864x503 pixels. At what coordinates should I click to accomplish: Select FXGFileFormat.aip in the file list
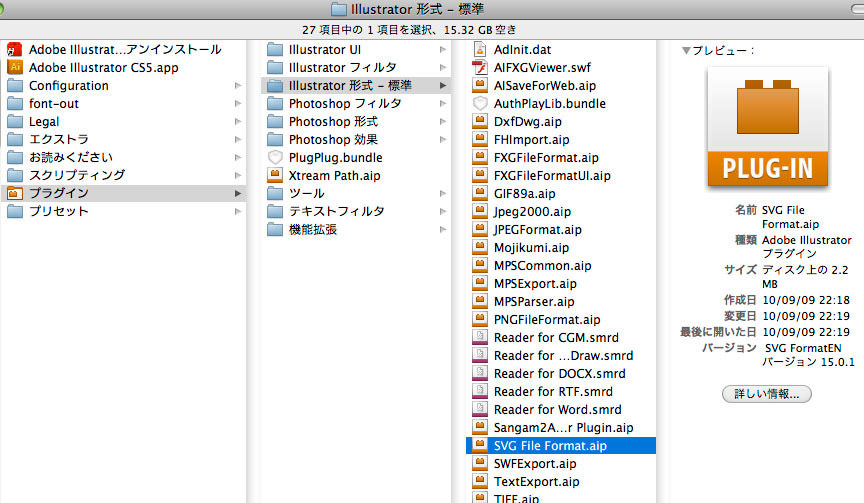561,158
